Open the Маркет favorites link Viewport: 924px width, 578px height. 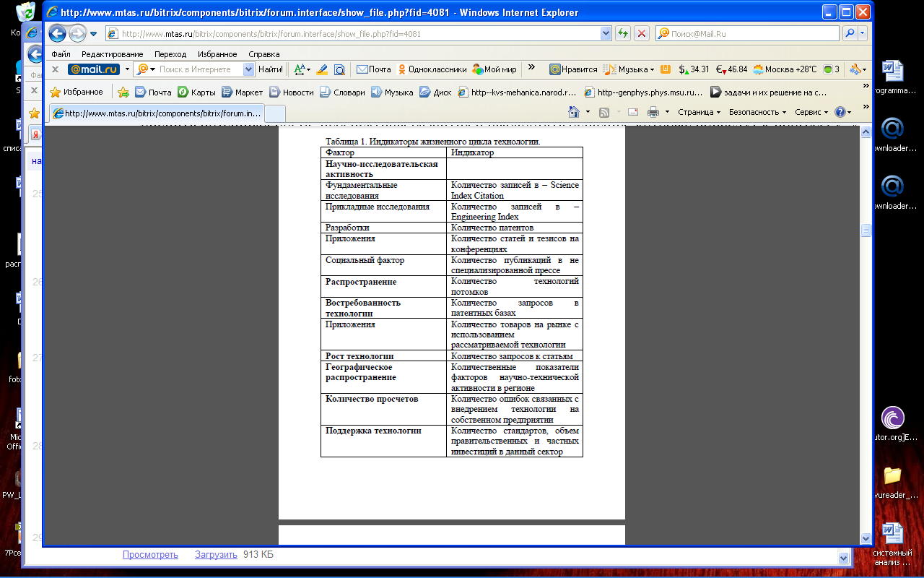point(243,92)
